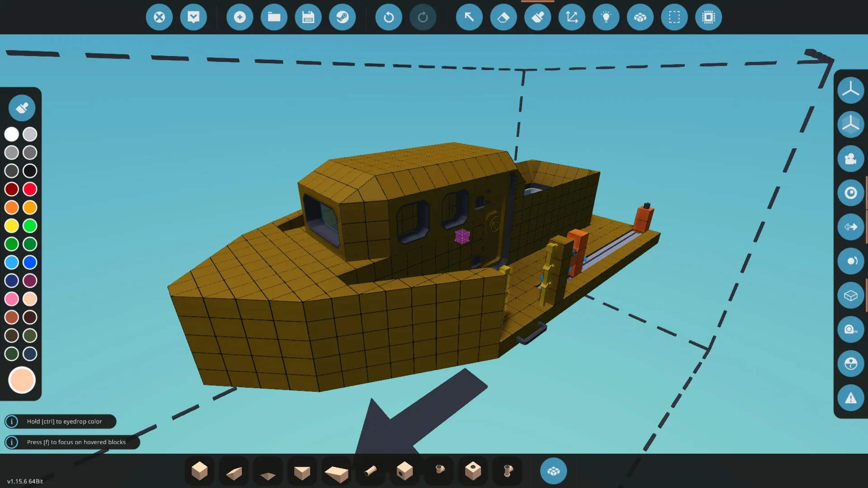Save the vehicle with floppy disk icon
The width and height of the screenshot is (868, 488).
[x=308, y=17]
